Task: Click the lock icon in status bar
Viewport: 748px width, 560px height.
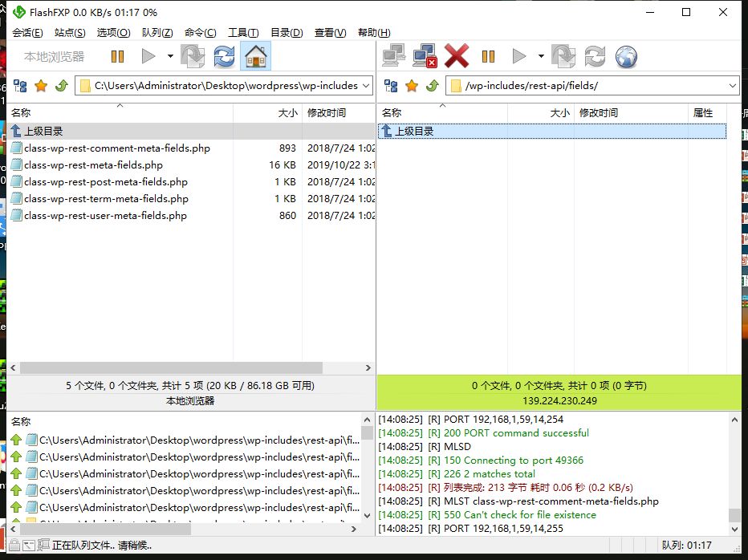Action: tap(14, 545)
